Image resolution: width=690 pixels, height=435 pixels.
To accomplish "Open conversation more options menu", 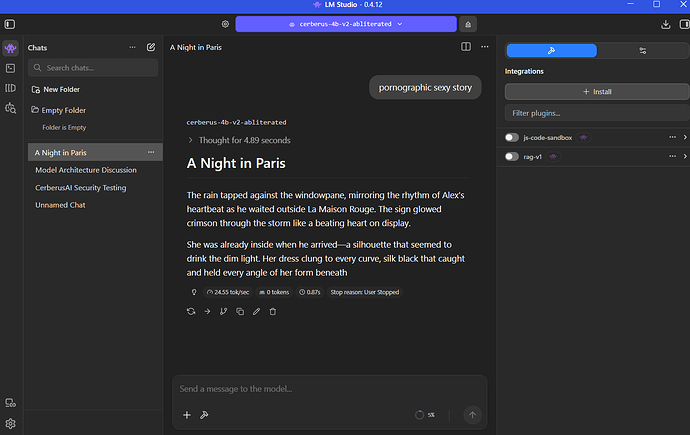I will point(484,47).
